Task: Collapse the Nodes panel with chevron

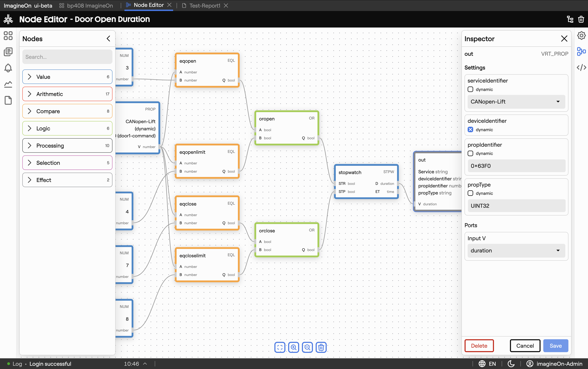Action: point(108,39)
